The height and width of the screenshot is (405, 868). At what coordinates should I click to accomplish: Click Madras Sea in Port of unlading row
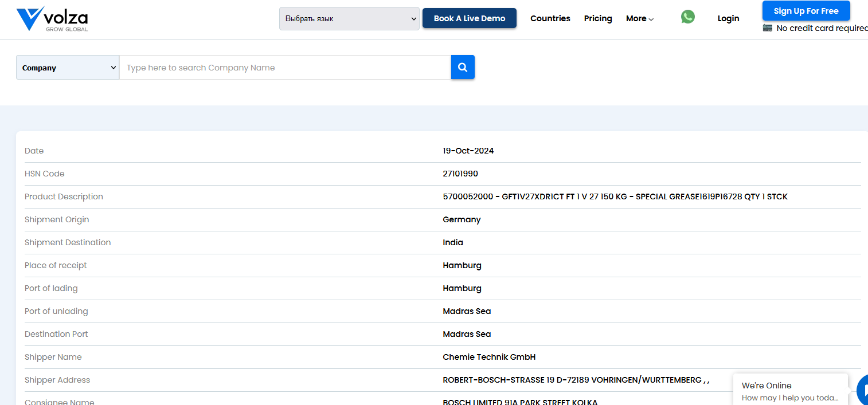click(467, 311)
